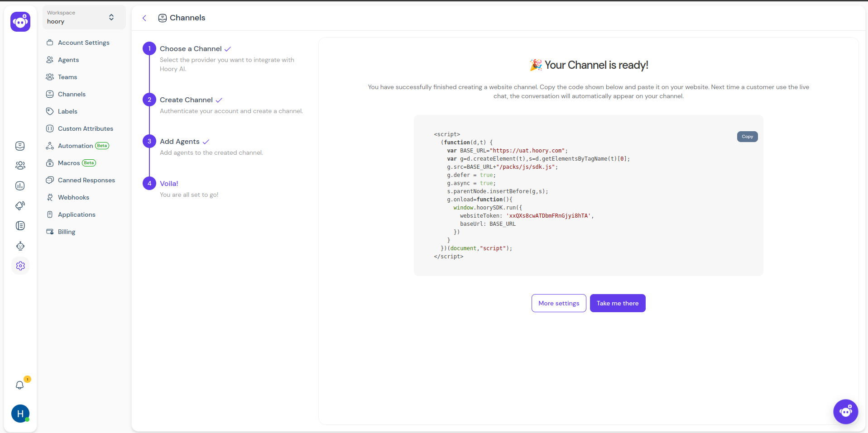
Task: Click the Agents person icon
Action: [50, 60]
